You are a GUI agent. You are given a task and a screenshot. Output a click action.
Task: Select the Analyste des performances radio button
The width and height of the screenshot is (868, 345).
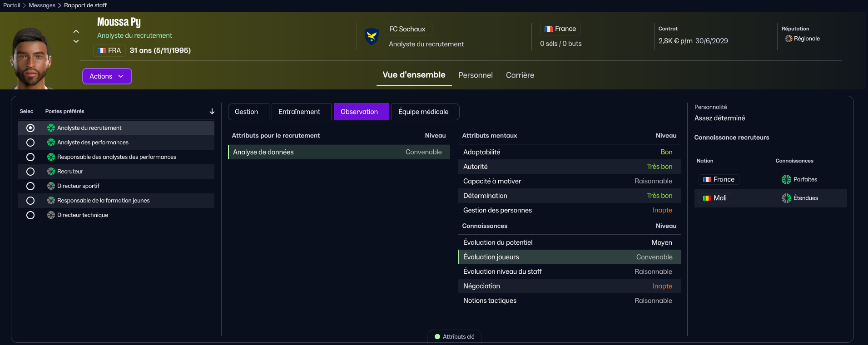coord(30,143)
